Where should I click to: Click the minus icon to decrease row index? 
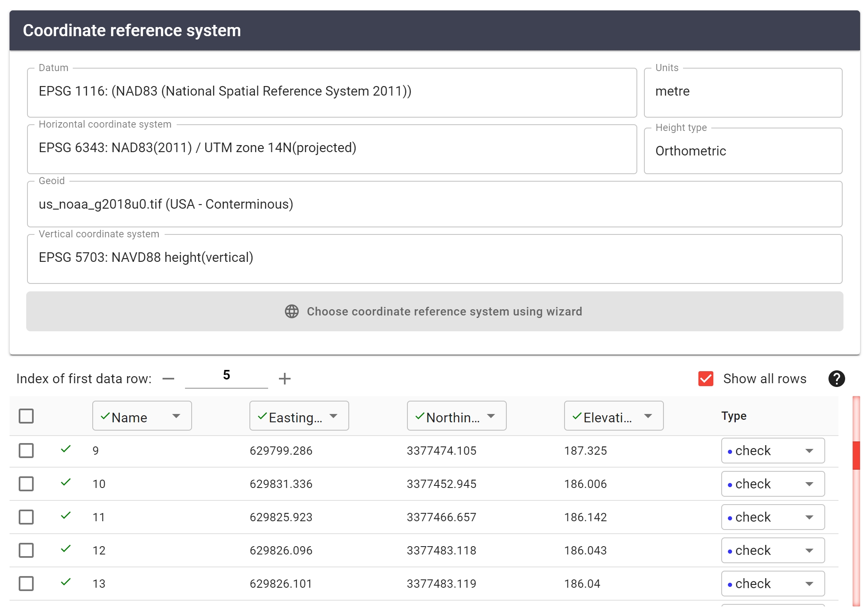tap(168, 379)
